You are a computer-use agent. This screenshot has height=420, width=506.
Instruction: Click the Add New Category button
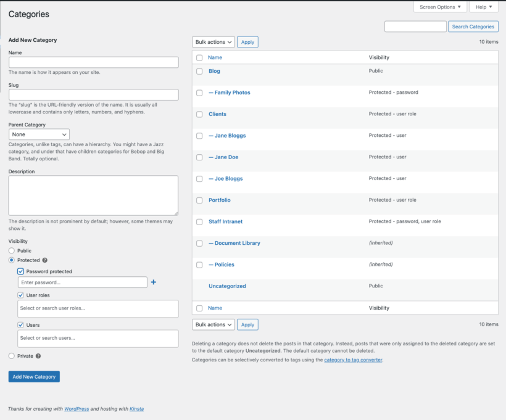(x=33, y=376)
